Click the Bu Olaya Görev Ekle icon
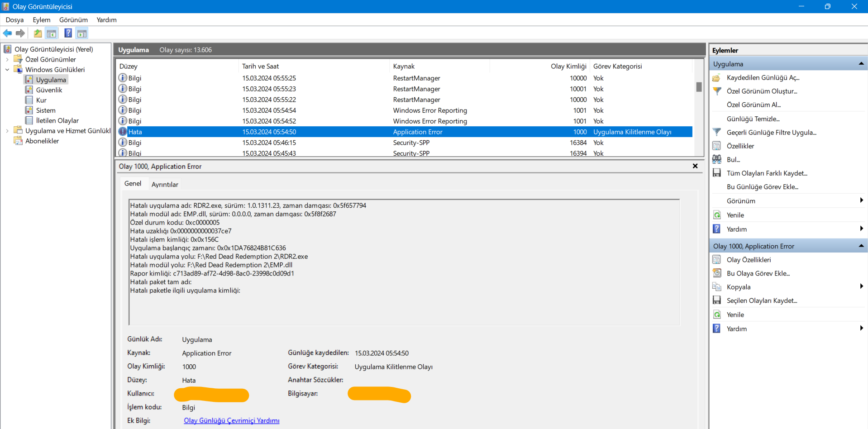Viewport: 868px width, 429px height. tap(717, 273)
